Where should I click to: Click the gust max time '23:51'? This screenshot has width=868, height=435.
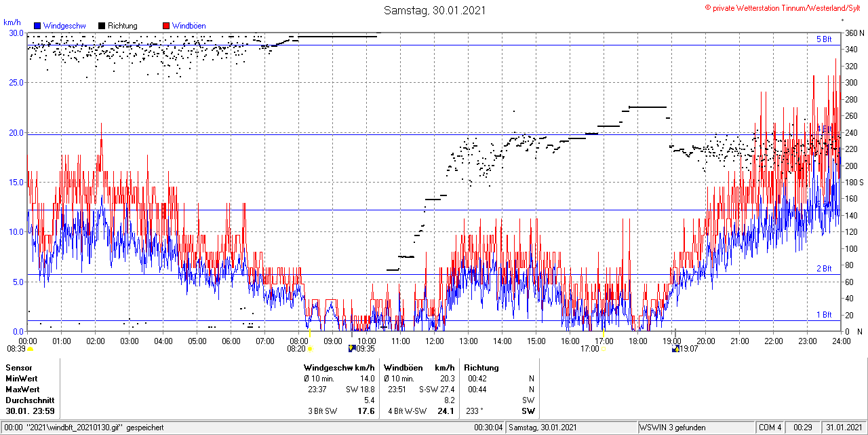(397, 390)
